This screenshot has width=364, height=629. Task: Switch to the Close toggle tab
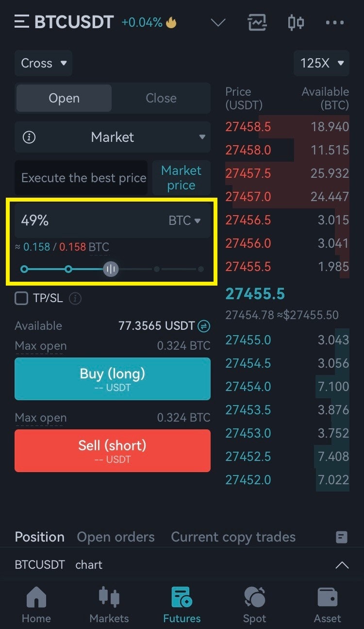click(161, 98)
